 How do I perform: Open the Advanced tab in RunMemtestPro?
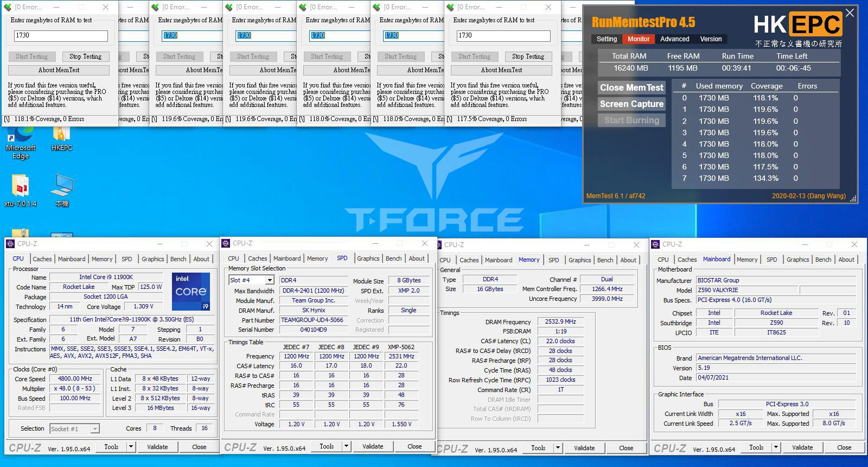(675, 39)
